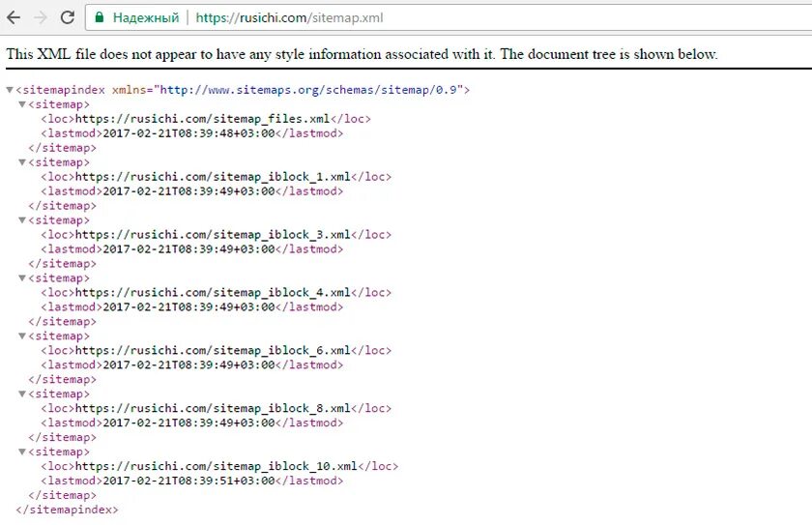View site security via green padlock icon

point(100,17)
